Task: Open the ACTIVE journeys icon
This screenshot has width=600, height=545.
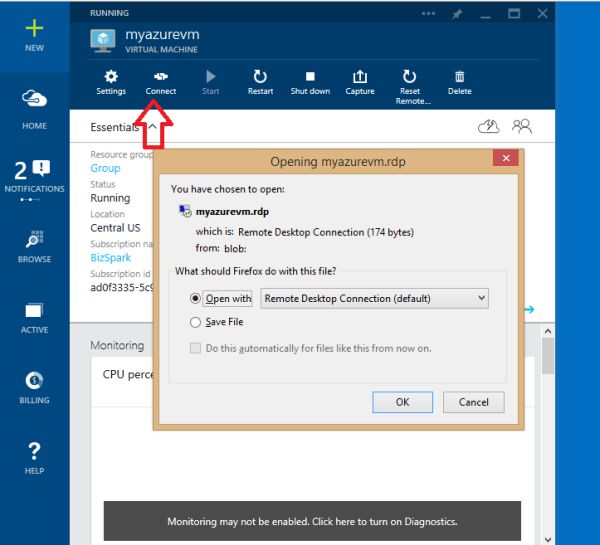Action: [x=34, y=318]
